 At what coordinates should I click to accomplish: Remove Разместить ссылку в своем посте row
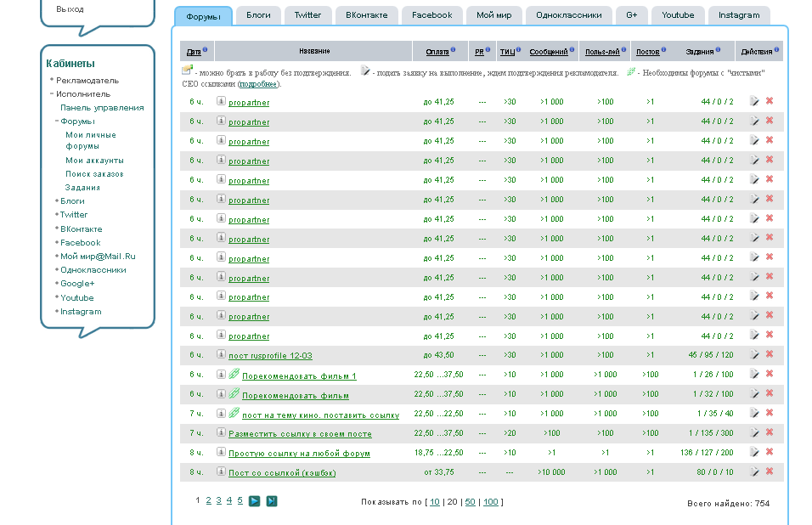point(770,432)
